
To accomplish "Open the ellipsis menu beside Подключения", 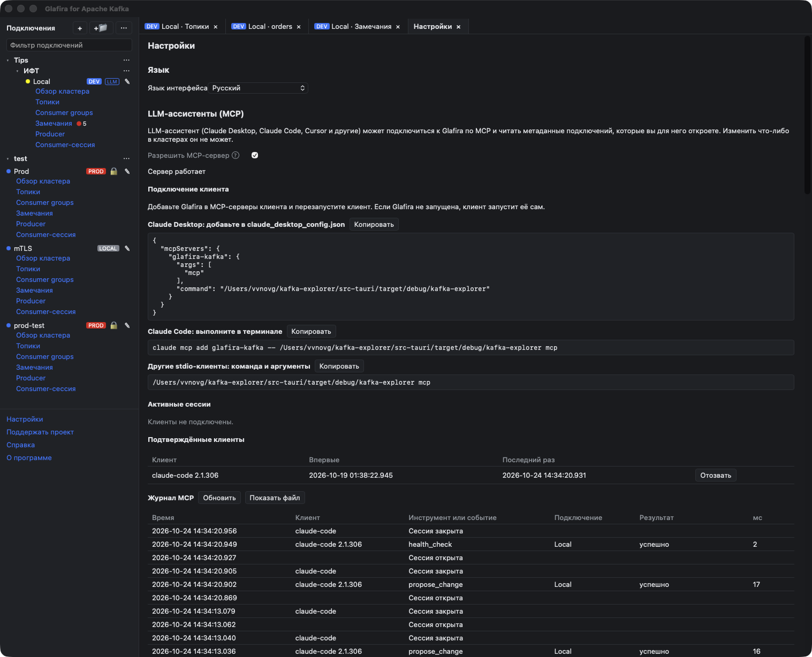I will tap(124, 28).
